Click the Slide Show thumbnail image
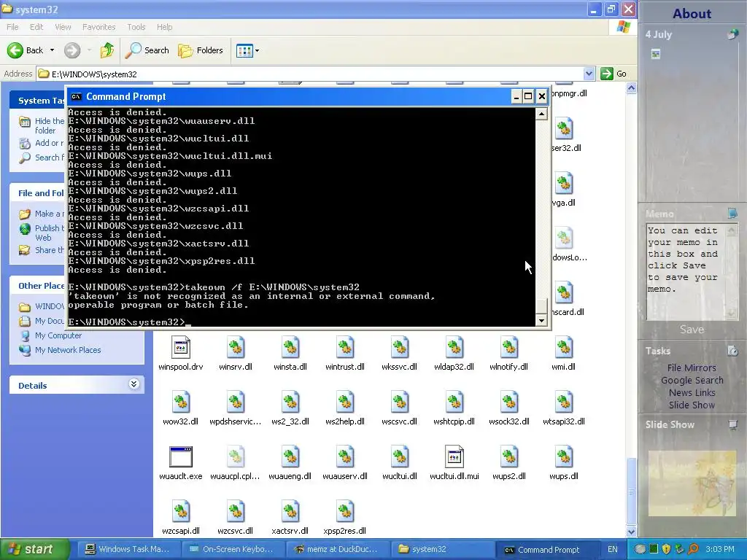747x560 pixels. [692, 483]
